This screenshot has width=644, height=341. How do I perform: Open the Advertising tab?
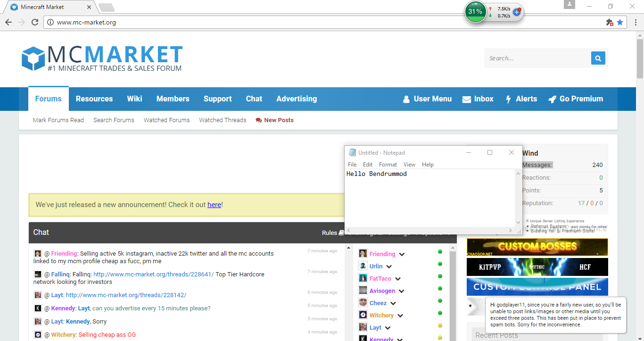[297, 99]
